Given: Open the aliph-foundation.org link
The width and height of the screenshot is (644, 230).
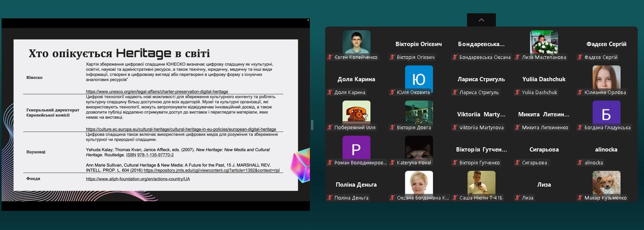Looking at the screenshot, I should (138, 179).
